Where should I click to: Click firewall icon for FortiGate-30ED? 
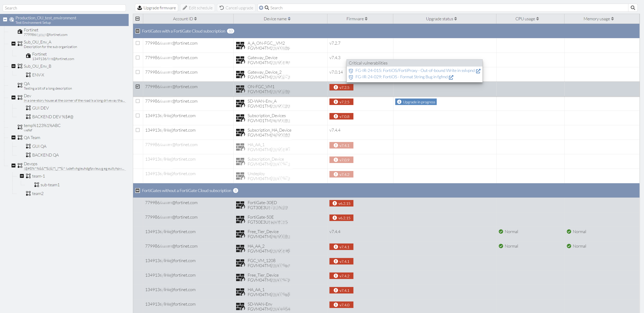click(240, 205)
